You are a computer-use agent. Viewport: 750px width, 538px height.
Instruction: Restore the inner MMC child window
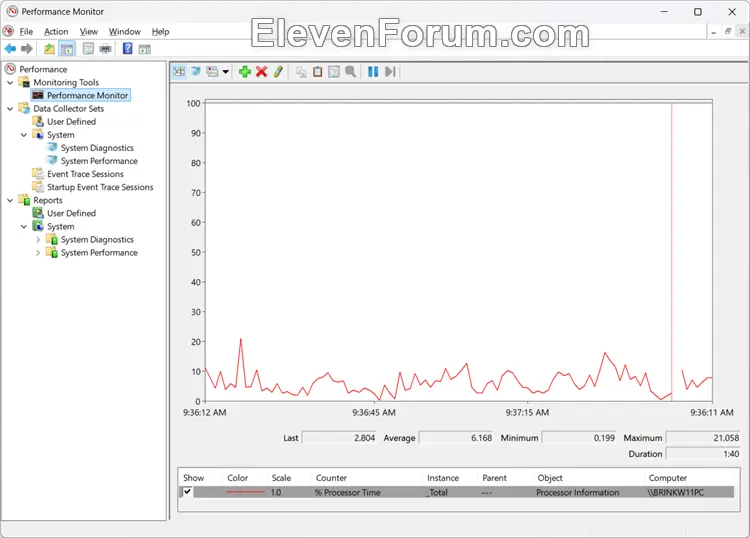tap(728, 31)
